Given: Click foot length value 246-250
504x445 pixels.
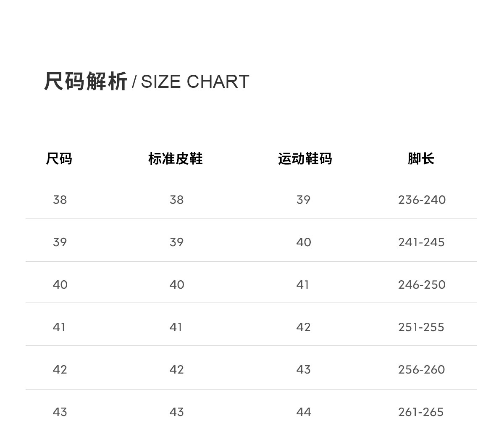Looking at the screenshot, I should [422, 285].
